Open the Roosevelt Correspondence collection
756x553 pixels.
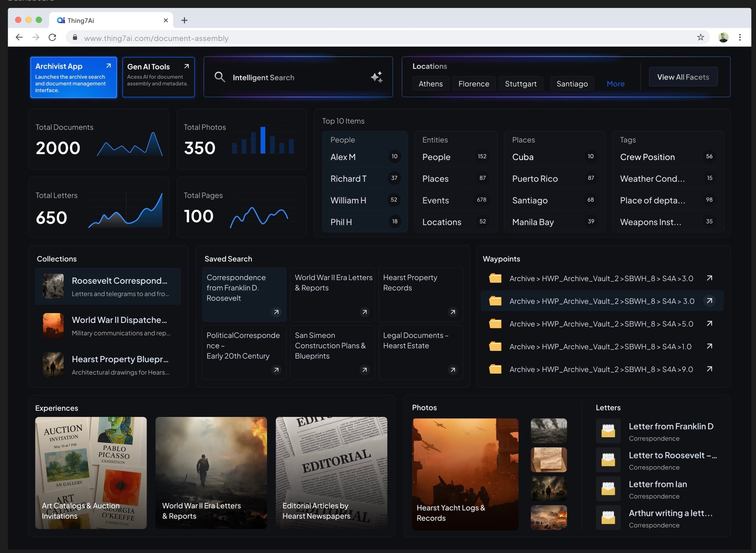click(x=108, y=286)
